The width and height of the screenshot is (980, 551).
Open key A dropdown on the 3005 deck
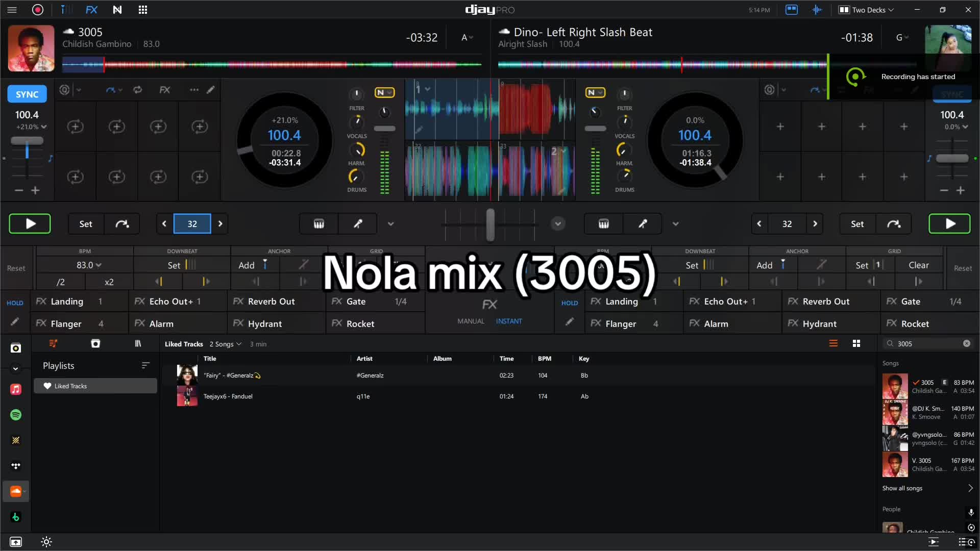[467, 37]
